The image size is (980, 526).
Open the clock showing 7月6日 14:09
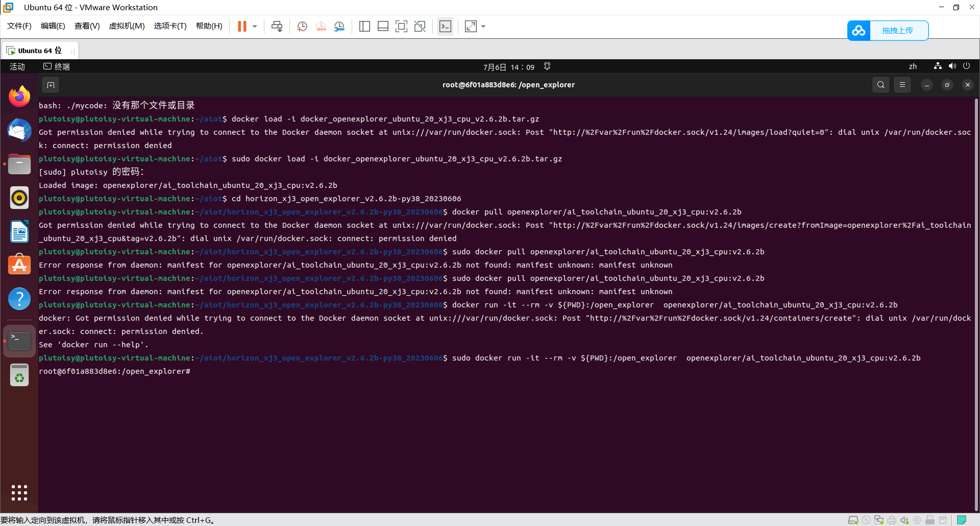[509, 67]
